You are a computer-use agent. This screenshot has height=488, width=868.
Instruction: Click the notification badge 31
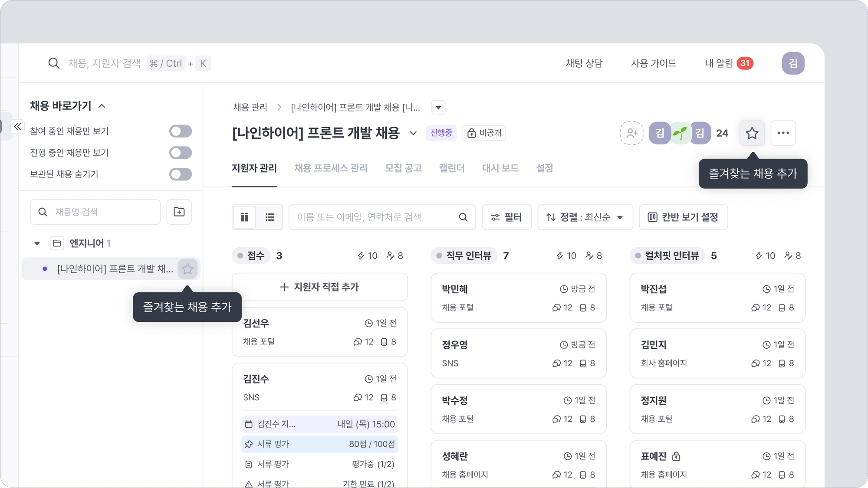tap(745, 63)
